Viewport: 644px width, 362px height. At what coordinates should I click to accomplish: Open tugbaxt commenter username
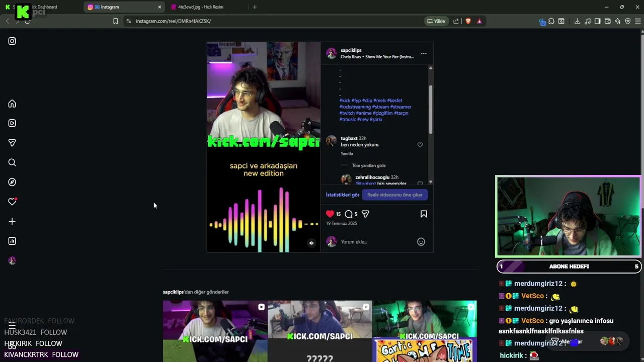point(349,138)
